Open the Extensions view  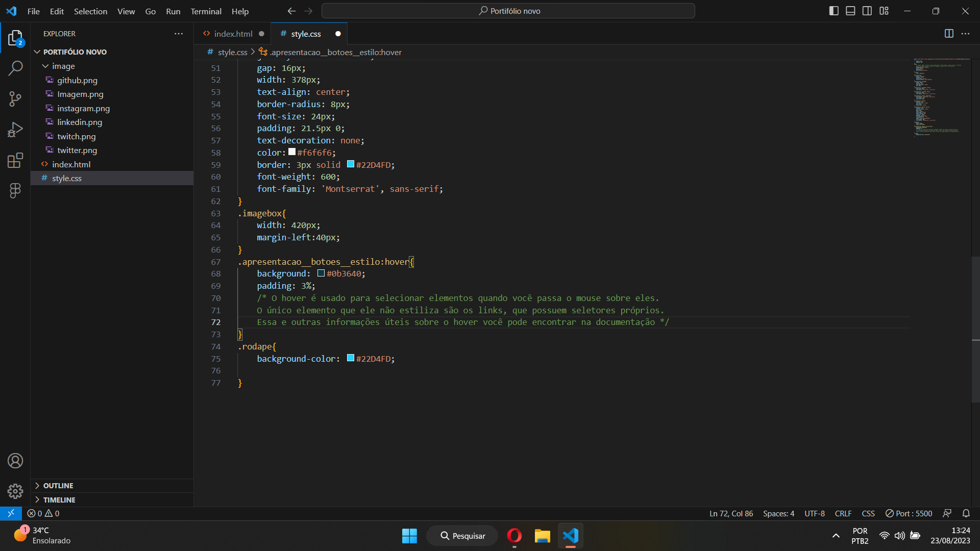pos(15,160)
